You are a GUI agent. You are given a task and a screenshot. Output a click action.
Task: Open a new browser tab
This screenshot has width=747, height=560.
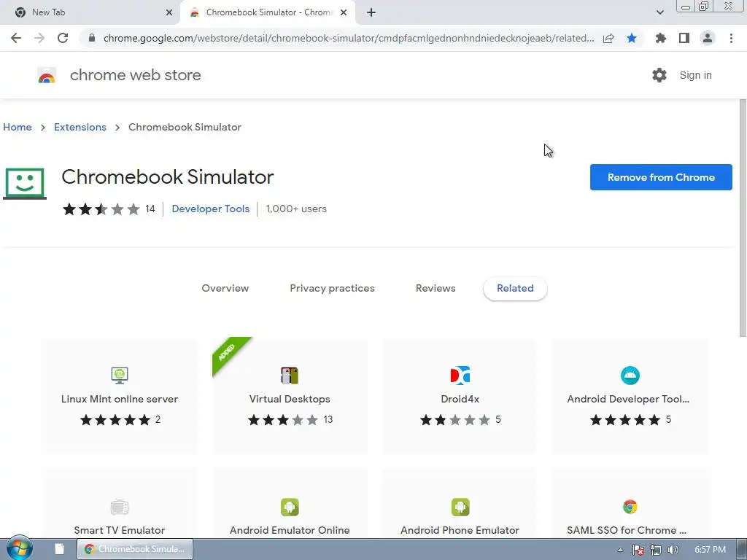[x=371, y=12]
